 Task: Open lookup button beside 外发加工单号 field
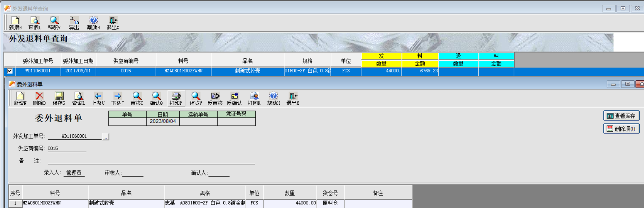[106, 137]
